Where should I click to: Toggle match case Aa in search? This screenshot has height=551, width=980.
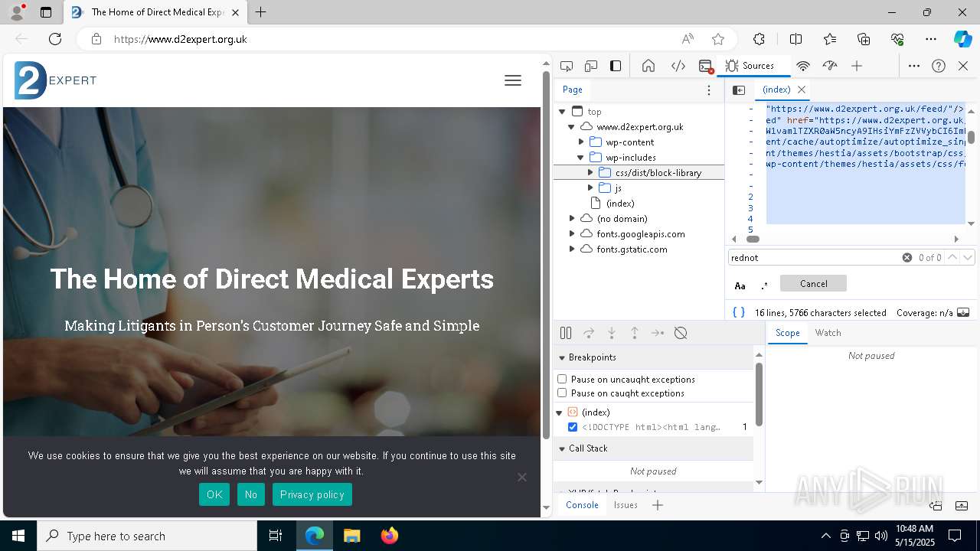tap(740, 285)
